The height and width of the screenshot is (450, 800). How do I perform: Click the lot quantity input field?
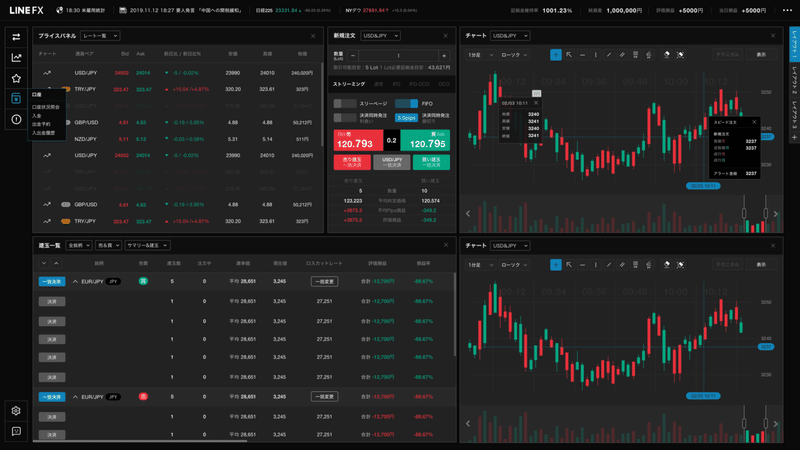[x=398, y=56]
